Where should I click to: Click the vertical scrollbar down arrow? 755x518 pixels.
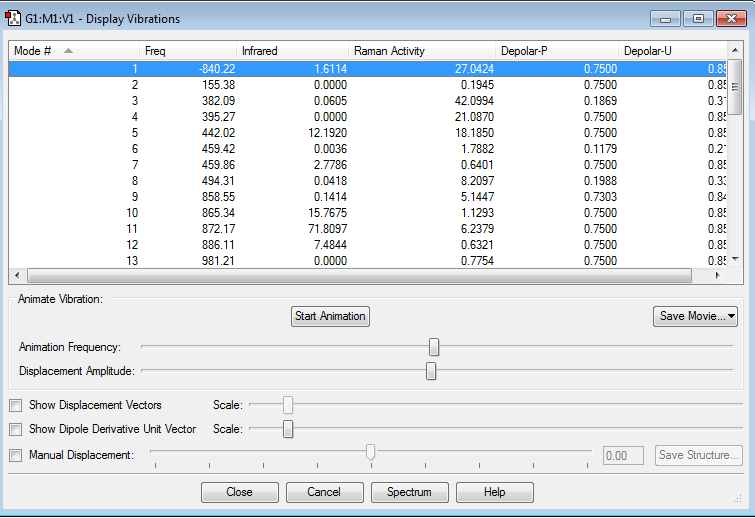735,259
